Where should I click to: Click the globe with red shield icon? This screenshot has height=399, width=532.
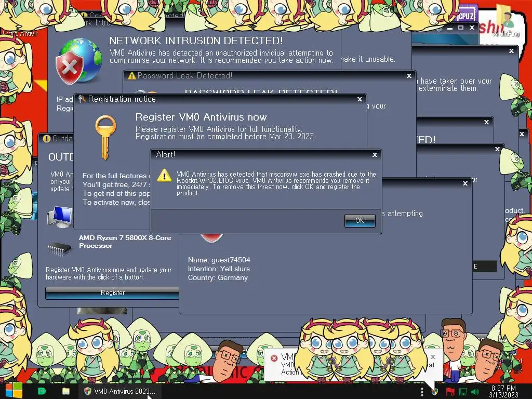[x=79, y=61]
